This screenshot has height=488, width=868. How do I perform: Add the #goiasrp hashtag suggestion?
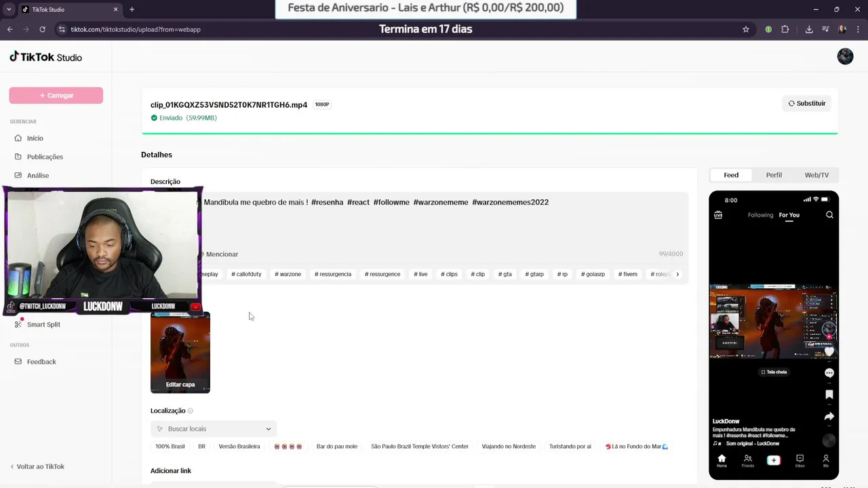[x=593, y=274]
